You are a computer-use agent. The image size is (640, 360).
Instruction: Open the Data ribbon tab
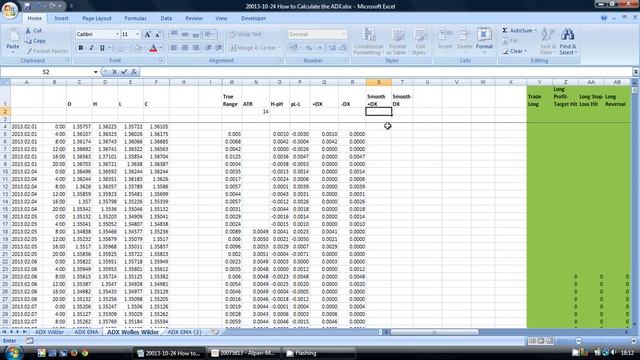pyautogui.click(x=166, y=18)
